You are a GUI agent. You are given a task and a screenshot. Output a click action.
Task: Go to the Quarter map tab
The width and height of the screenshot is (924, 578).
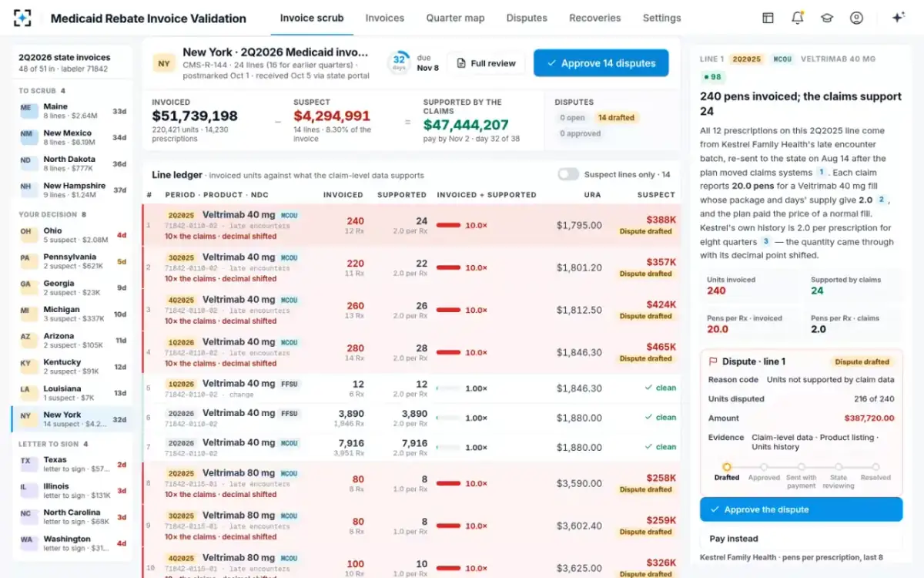pyautogui.click(x=455, y=18)
